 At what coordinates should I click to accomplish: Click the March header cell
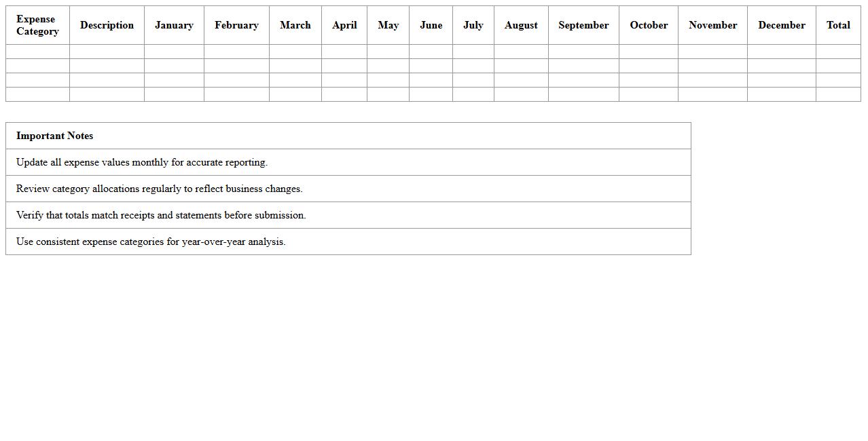tap(295, 25)
